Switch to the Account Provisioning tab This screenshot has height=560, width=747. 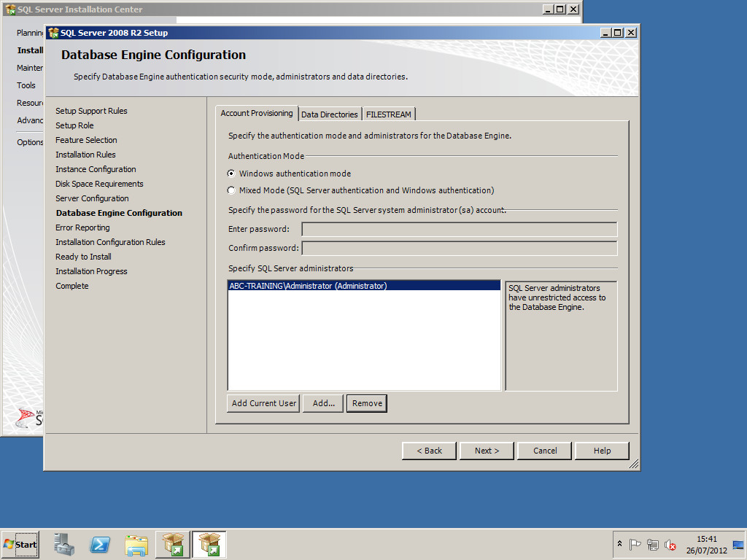[256, 113]
